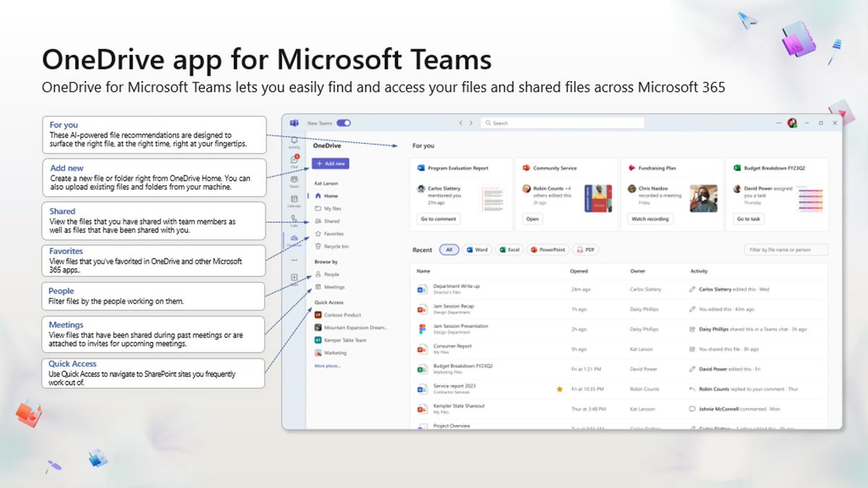The image size is (868, 488).
Task: Click the Word icon of Department Write up
Action: pyautogui.click(x=422, y=289)
